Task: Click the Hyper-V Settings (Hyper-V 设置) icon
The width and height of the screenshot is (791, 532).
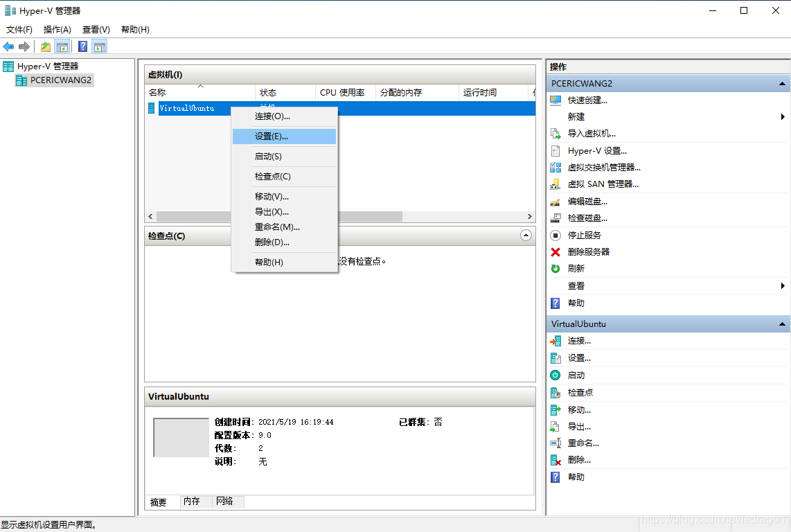Action: coord(556,151)
